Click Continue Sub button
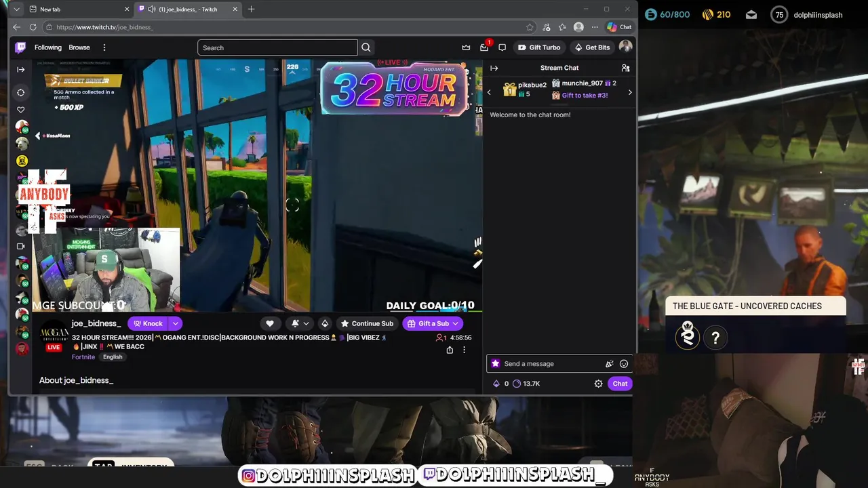The width and height of the screenshot is (868, 488). point(367,323)
